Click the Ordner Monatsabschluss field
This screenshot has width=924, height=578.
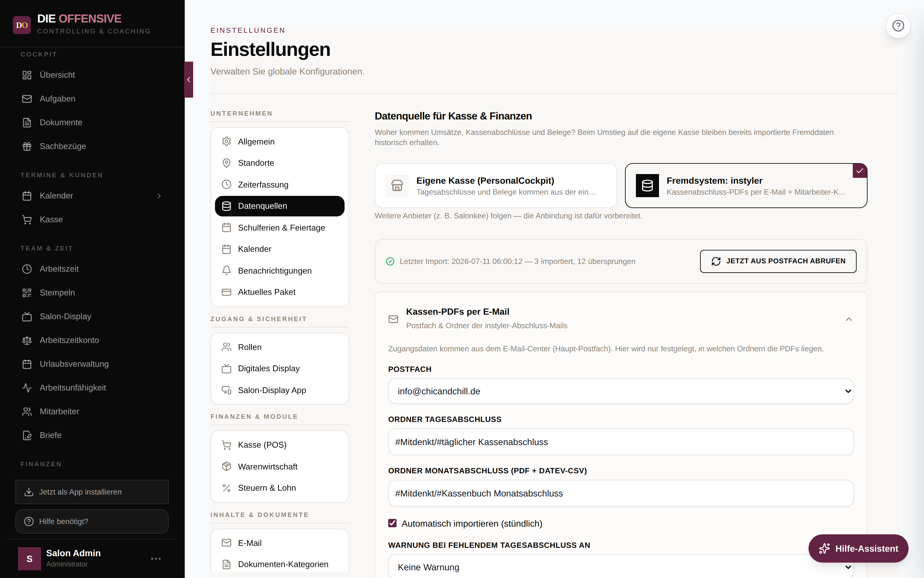[x=620, y=493]
